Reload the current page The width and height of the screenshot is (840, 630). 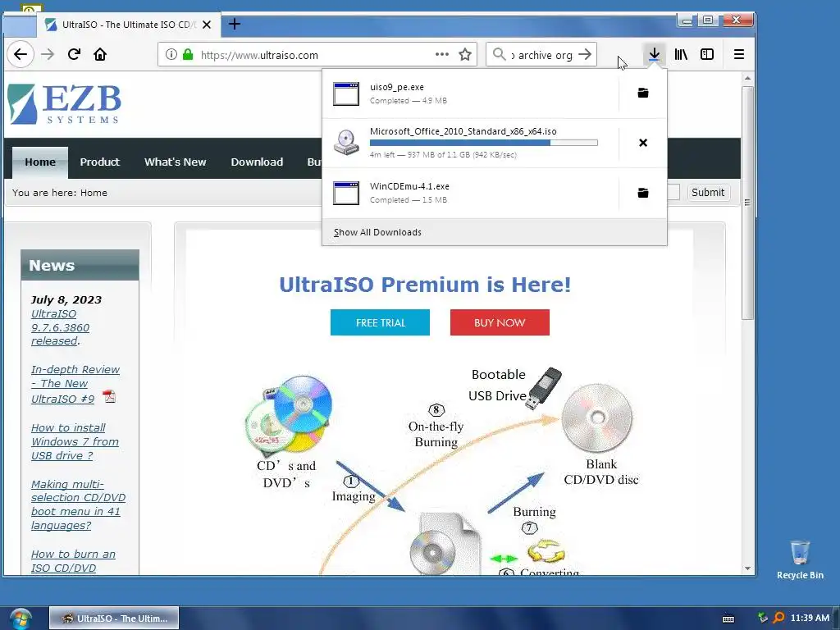74,54
